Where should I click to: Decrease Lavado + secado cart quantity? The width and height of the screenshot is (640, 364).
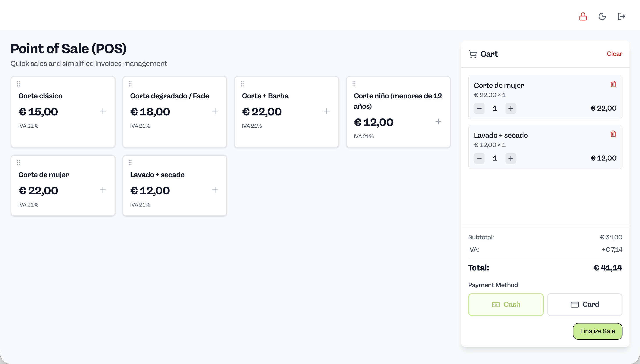click(x=479, y=158)
